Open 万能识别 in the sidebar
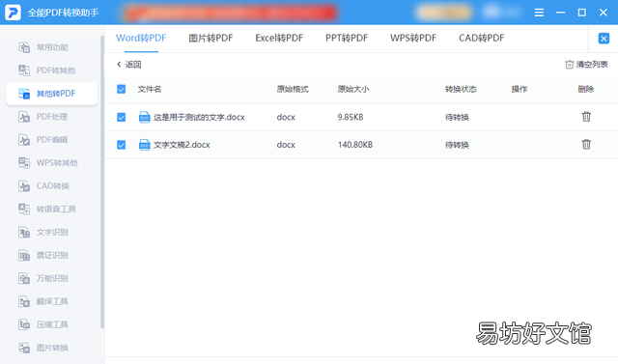The width and height of the screenshot is (618, 364). click(43, 278)
